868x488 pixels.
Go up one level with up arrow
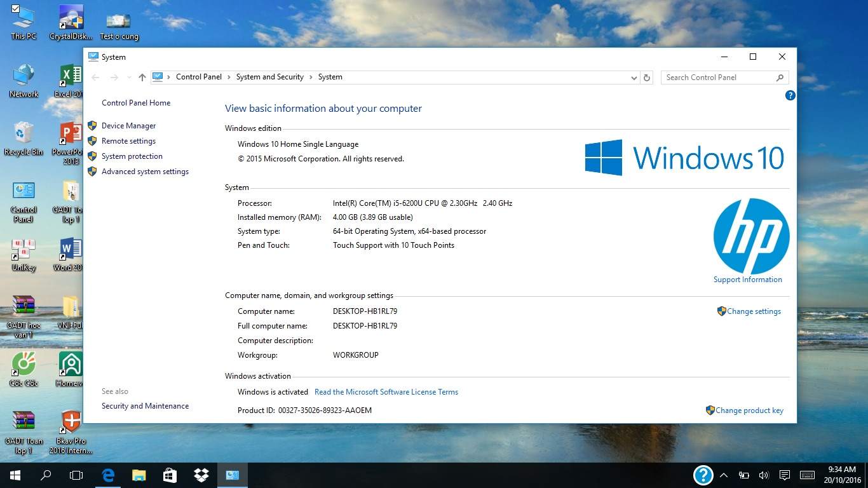point(142,78)
